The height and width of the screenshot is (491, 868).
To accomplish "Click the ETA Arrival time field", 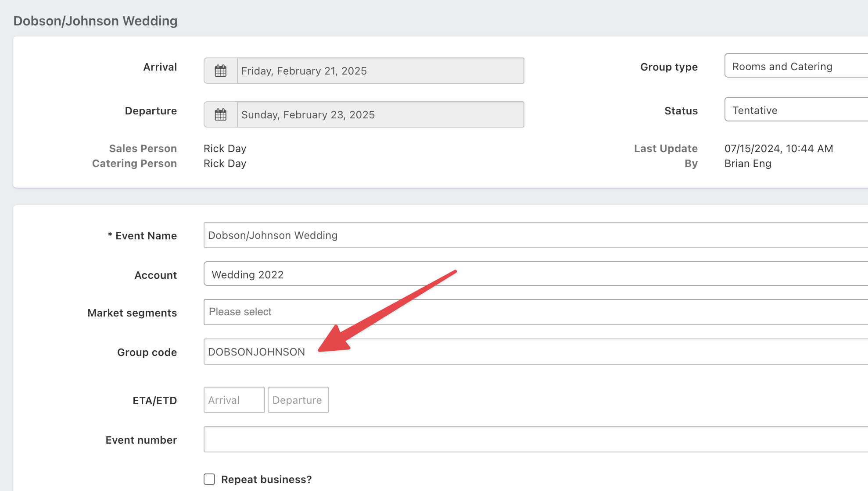I will [x=234, y=400].
